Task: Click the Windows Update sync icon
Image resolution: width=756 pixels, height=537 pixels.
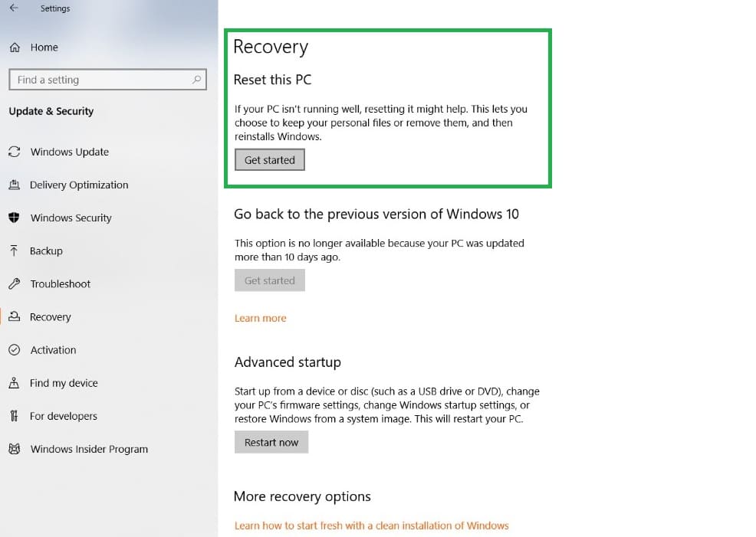Action: [x=15, y=152]
